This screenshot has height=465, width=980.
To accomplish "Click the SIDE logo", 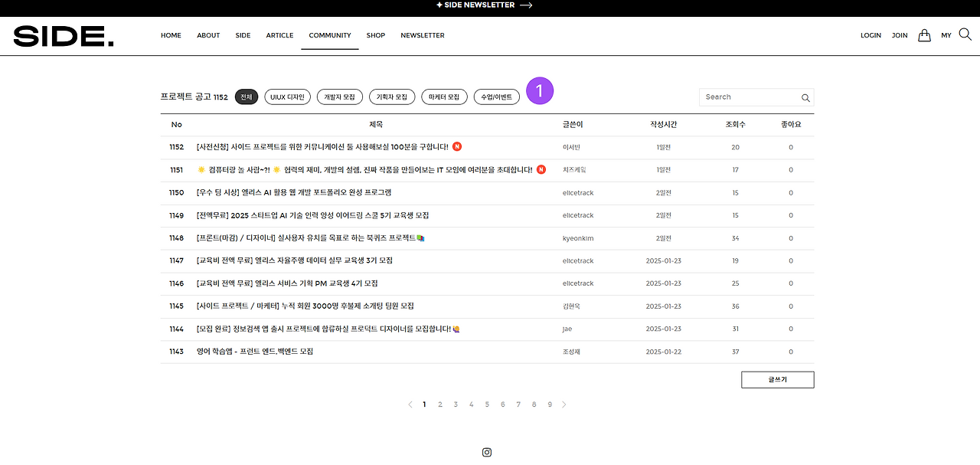I will [x=63, y=36].
